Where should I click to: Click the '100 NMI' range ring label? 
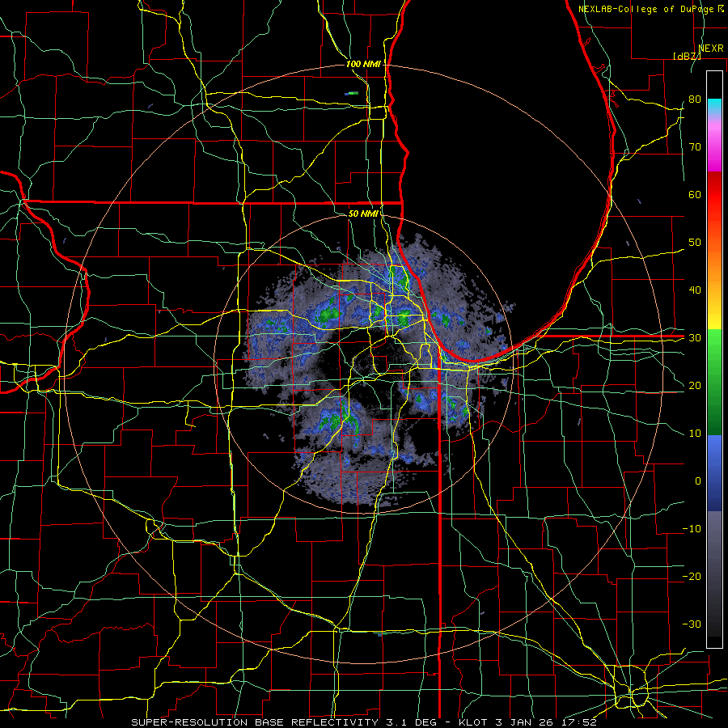(x=363, y=64)
